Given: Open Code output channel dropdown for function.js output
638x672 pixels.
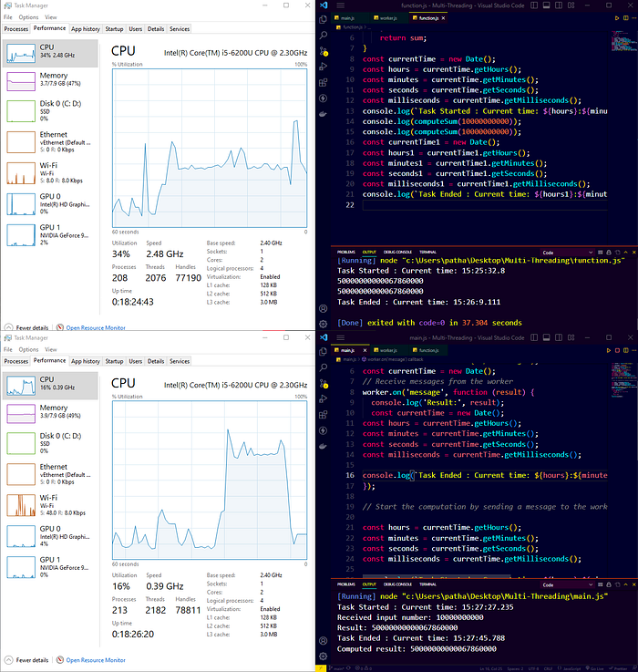Looking at the screenshot, I should pos(567,253).
